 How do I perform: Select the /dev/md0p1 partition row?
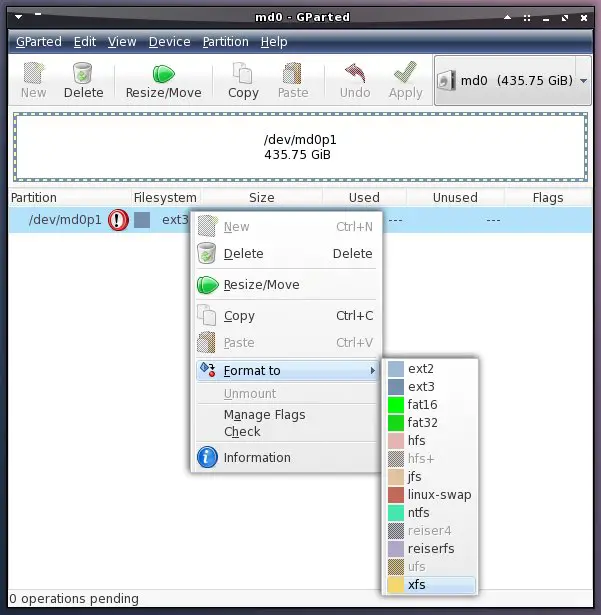click(300, 220)
